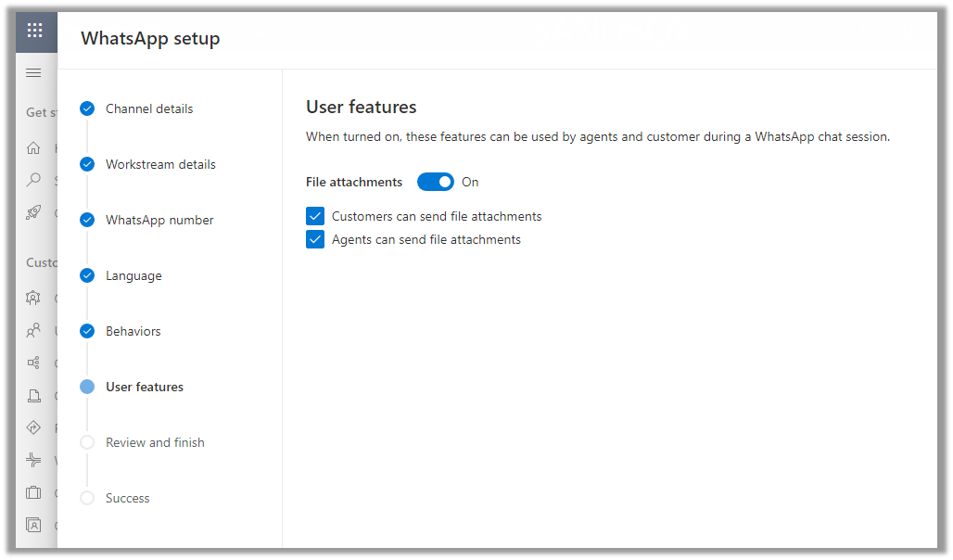
Task: Click the Success step circle marker
Action: 87,498
